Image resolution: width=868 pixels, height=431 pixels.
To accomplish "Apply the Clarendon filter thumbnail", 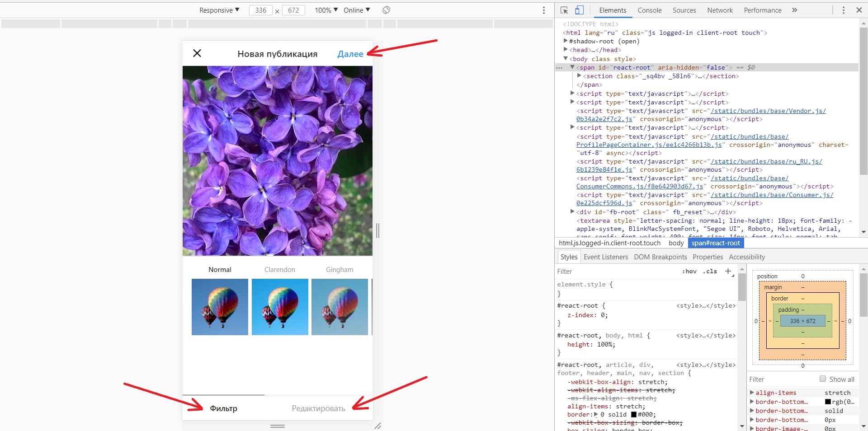I will point(280,307).
